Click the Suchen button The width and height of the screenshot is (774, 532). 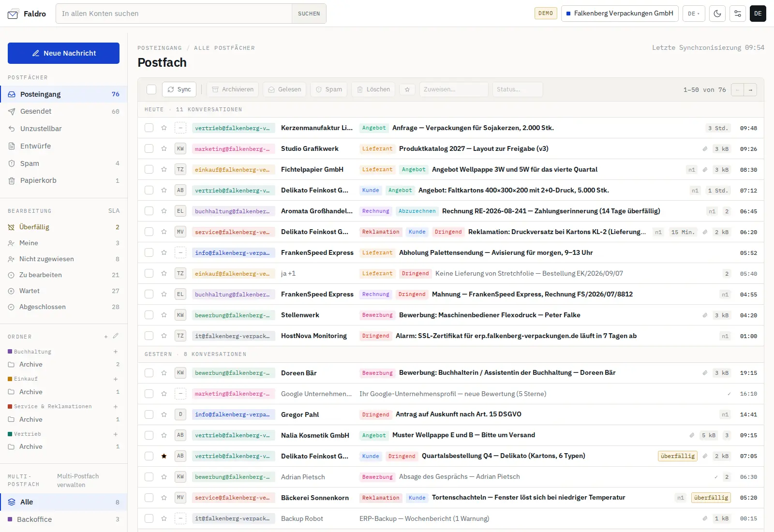click(x=309, y=14)
